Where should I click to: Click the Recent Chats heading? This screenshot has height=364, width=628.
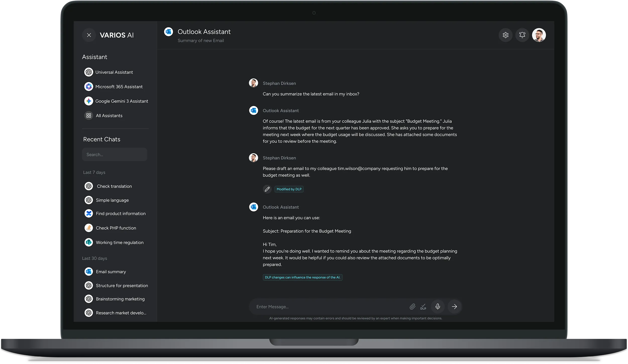pyautogui.click(x=102, y=139)
